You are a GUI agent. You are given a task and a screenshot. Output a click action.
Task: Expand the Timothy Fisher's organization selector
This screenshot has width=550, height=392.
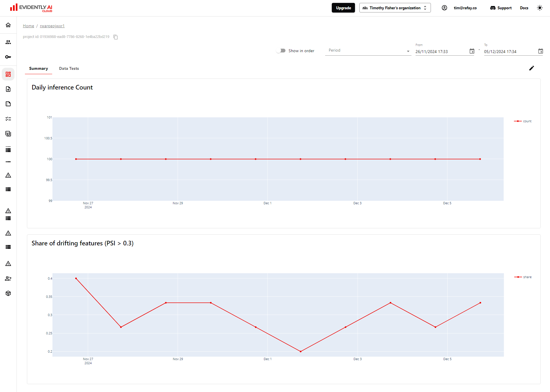(x=395, y=8)
